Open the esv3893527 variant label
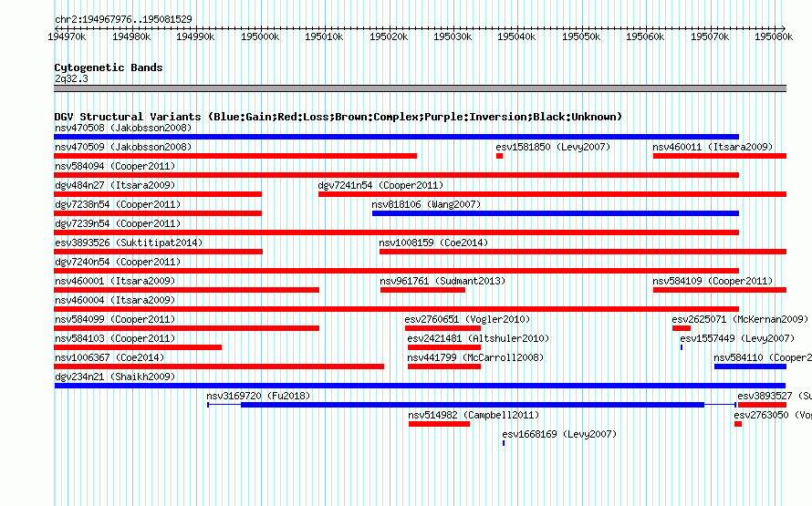The image size is (812, 506). 775,396
